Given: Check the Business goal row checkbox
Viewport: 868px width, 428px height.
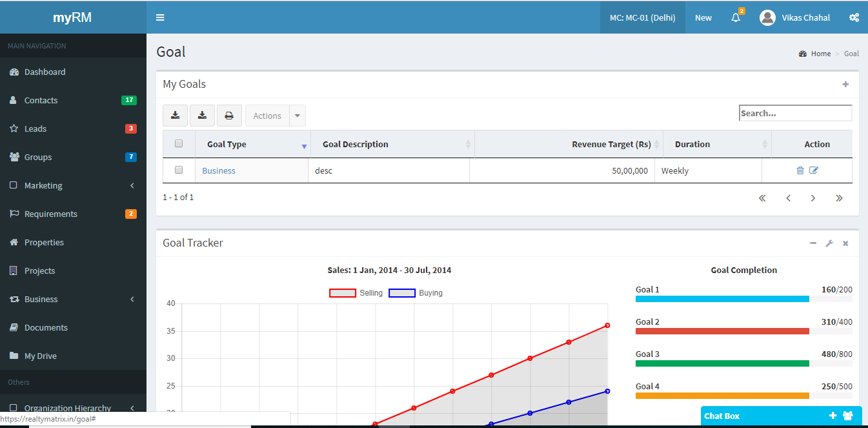Looking at the screenshot, I should coord(179,170).
